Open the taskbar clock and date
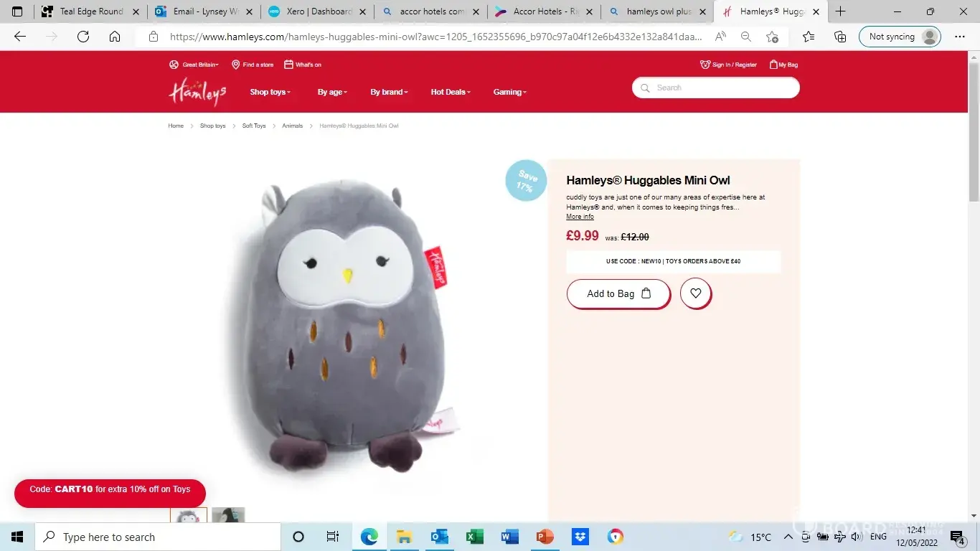Image resolution: width=980 pixels, height=551 pixels. pyautogui.click(x=916, y=537)
